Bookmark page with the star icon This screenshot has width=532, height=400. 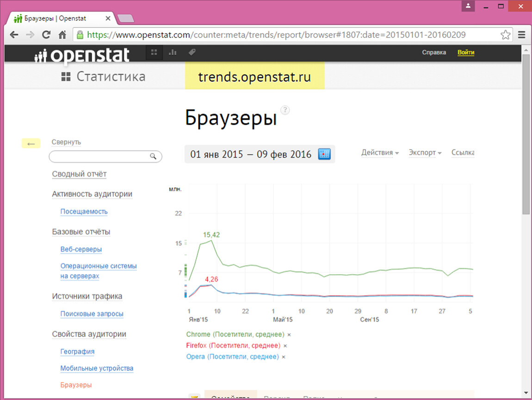(505, 35)
